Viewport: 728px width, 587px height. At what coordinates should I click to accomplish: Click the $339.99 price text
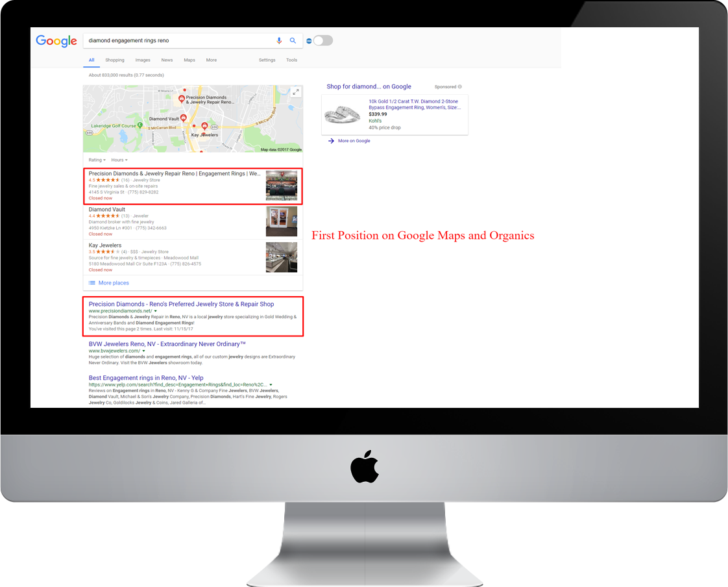click(x=378, y=114)
